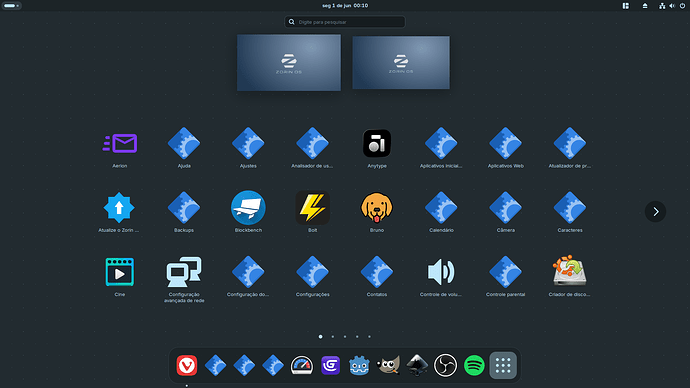Launch Contatos

(x=377, y=272)
